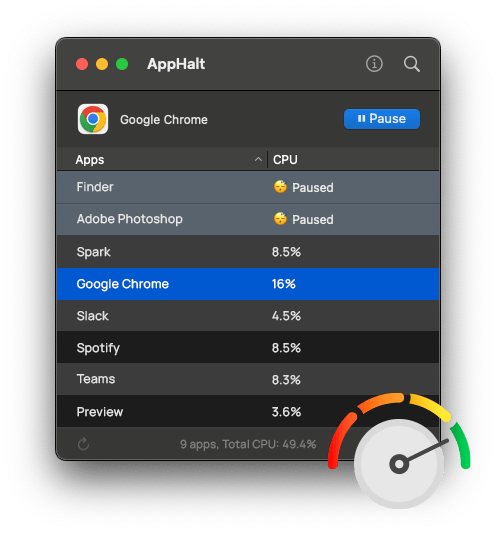Click the sleeping emoji beside Finder
The width and height of the screenshot is (496, 534).
[280, 187]
